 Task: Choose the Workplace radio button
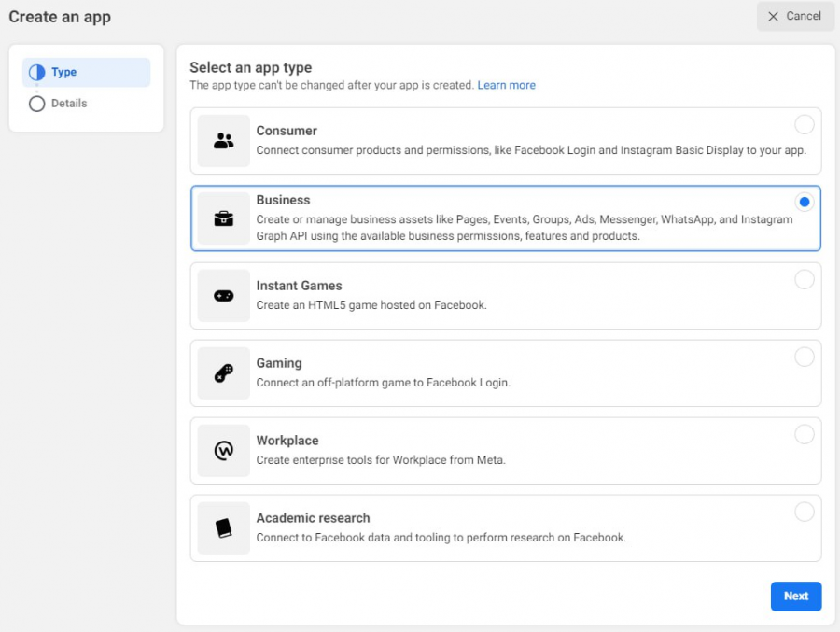click(805, 434)
